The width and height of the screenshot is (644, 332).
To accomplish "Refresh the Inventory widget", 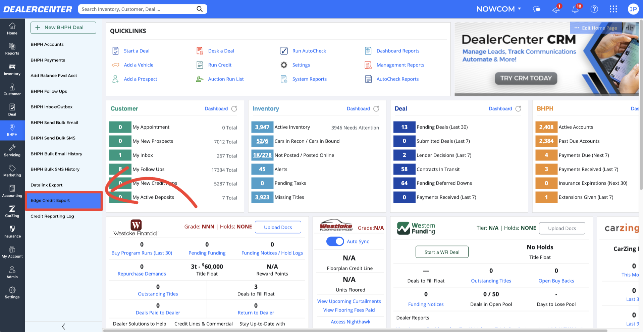I will coord(376,108).
